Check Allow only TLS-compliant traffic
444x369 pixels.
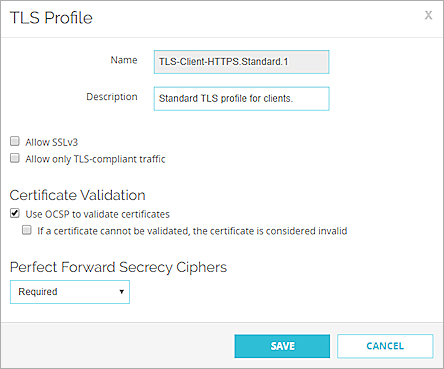pos(15,158)
